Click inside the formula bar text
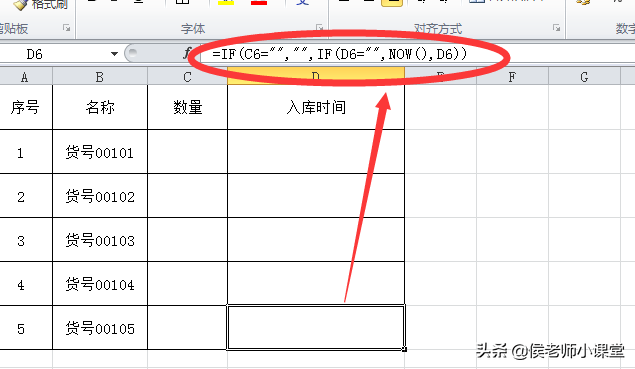 (x=339, y=53)
